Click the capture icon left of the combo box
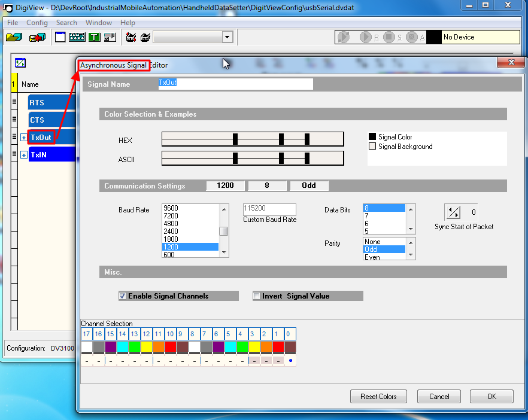 pyautogui.click(x=145, y=37)
